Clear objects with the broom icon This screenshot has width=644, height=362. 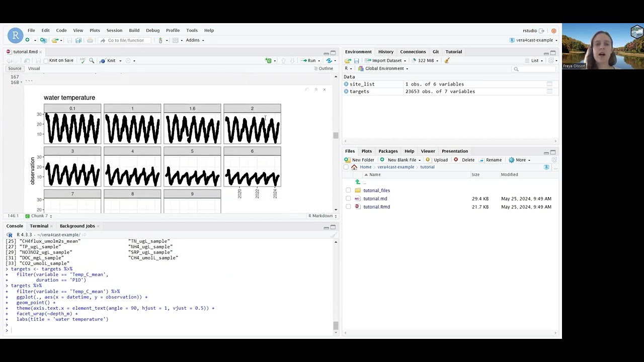[x=447, y=60]
